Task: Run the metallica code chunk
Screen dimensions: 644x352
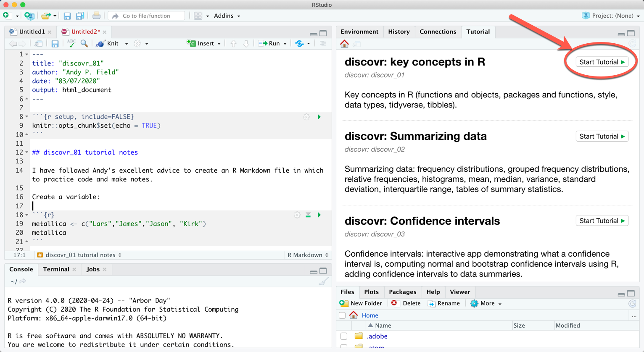Action: pos(319,215)
